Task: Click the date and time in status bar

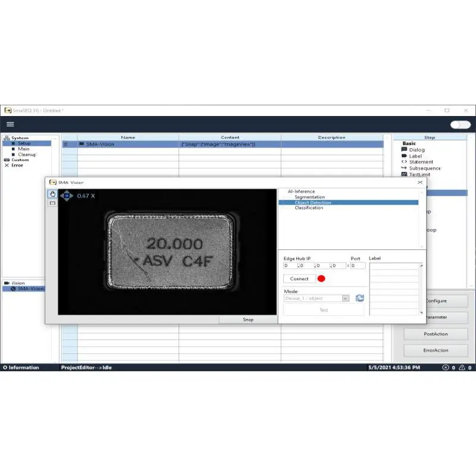Action: pyautogui.click(x=394, y=368)
